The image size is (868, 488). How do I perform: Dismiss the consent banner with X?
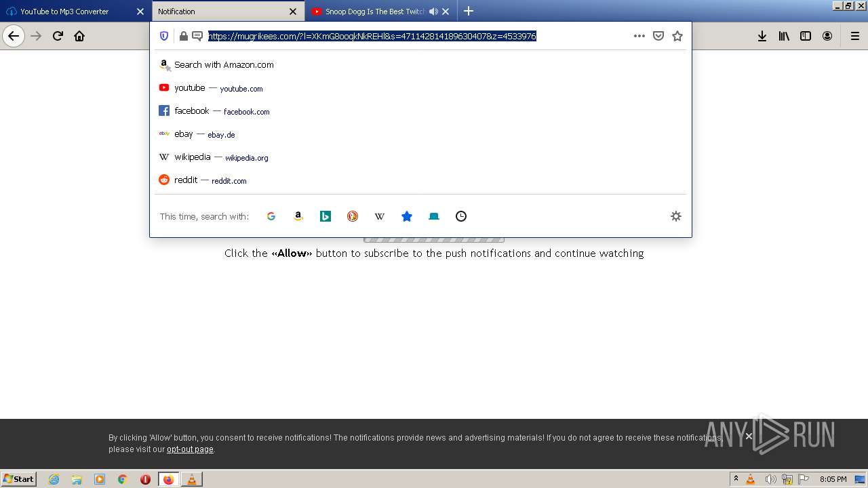point(749,436)
